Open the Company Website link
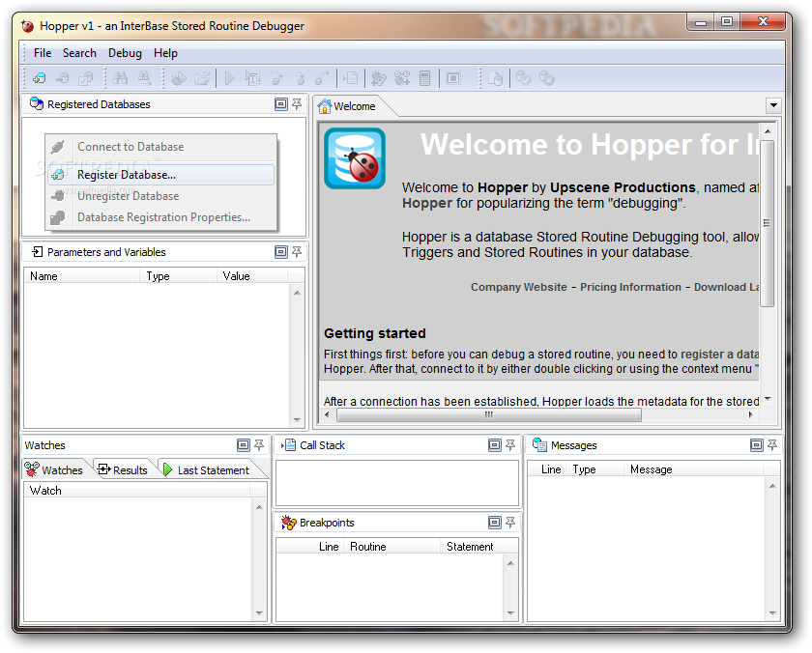812x653 pixels. click(x=518, y=287)
